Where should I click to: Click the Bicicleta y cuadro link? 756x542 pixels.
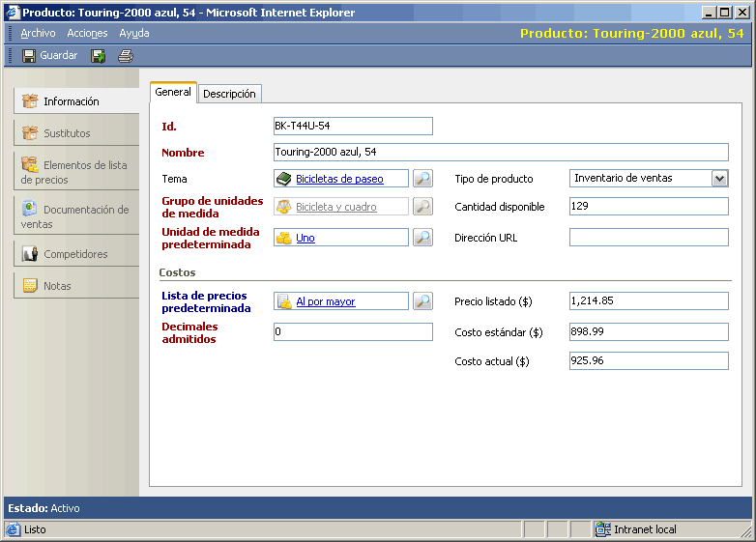tap(336, 207)
